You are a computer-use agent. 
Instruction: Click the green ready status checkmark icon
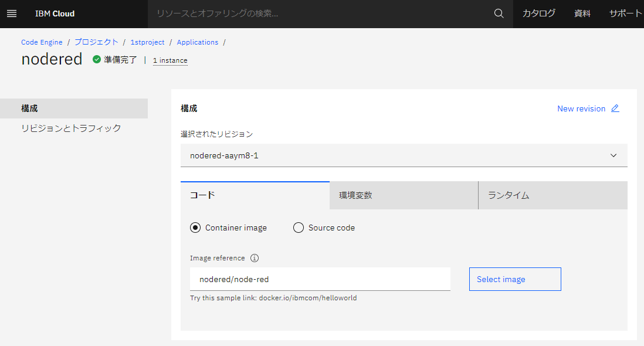tap(97, 59)
